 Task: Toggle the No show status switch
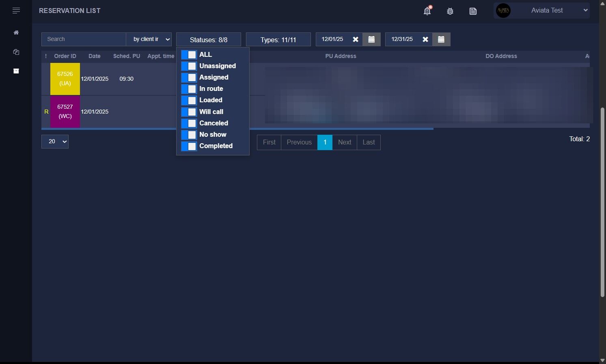coord(189,135)
